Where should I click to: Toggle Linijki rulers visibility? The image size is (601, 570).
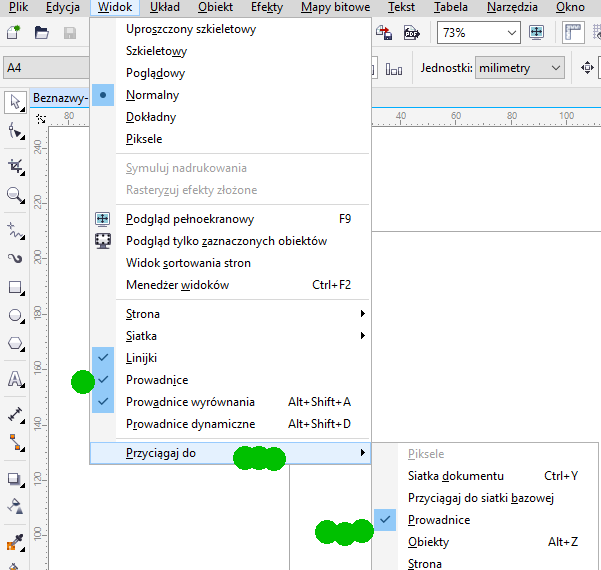point(141,358)
